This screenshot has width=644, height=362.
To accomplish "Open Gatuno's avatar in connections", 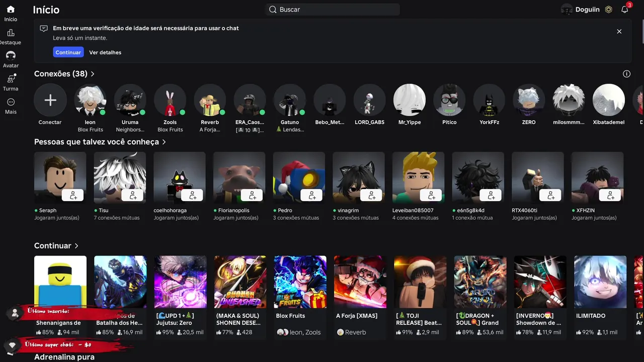I will (290, 100).
